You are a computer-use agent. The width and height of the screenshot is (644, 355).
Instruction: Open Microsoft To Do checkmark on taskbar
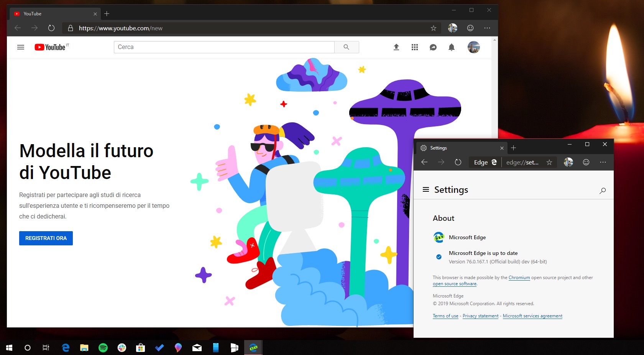point(159,348)
